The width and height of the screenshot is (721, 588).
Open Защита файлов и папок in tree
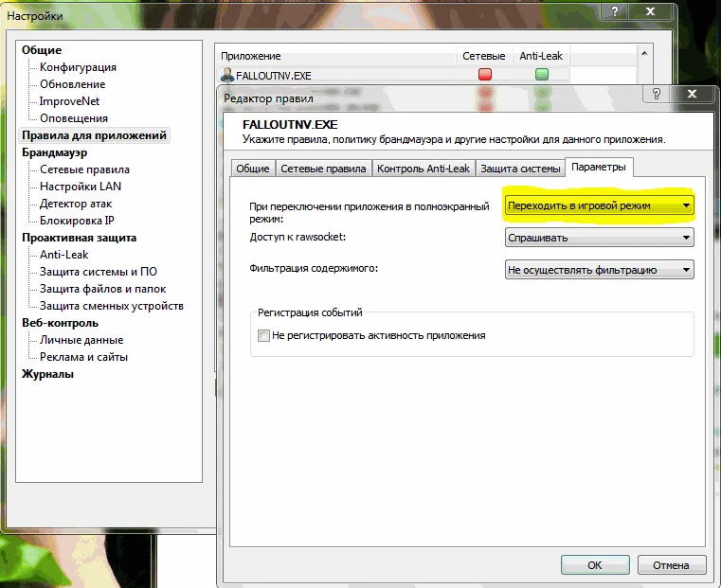102,289
